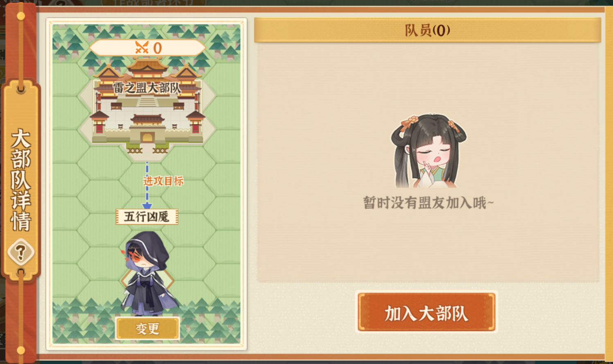Click the 加入大部队 join button
Viewport: 613px width, 364px height.
pyautogui.click(x=426, y=312)
